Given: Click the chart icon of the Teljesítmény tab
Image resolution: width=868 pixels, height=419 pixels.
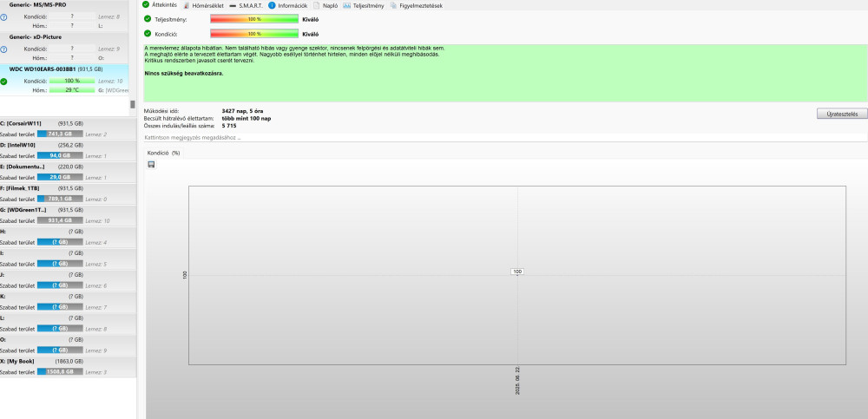Looking at the screenshot, I should pos(346,5).
